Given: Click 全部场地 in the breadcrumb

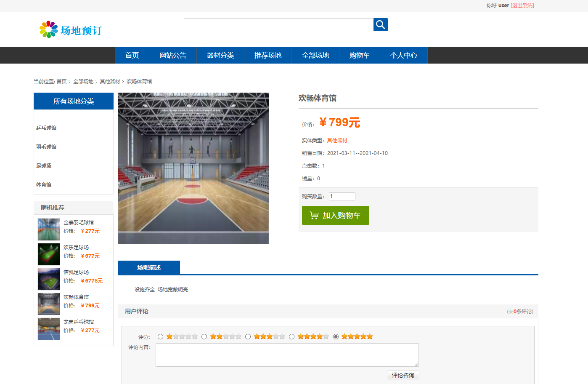Looking at the screenshot, I should (x=83, y=81).
